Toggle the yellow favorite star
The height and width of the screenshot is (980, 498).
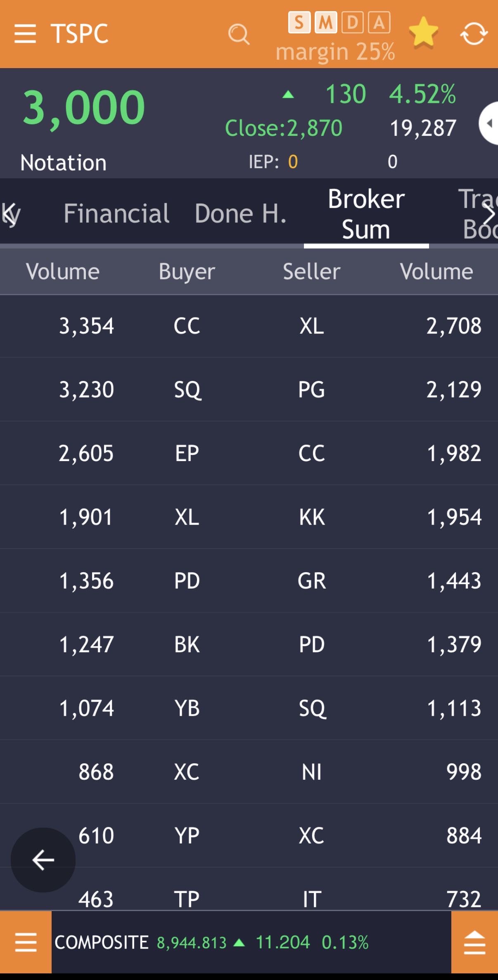point(423,33)
